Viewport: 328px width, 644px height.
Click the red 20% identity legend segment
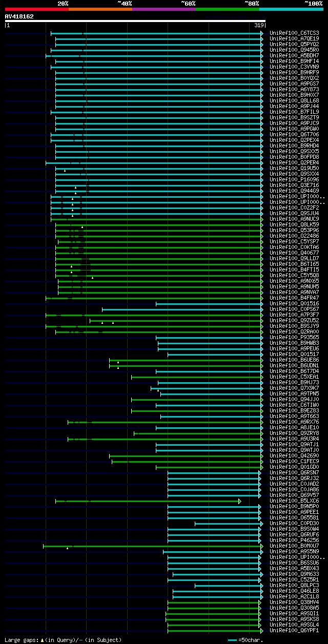[36, 9]
